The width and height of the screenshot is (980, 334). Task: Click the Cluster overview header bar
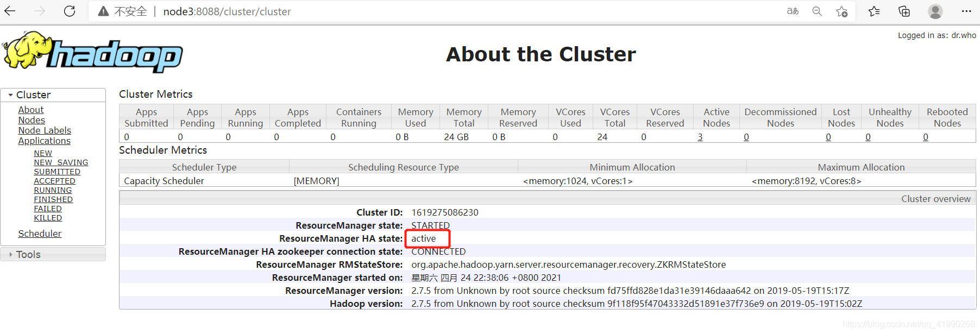click(x=548, y=199)
